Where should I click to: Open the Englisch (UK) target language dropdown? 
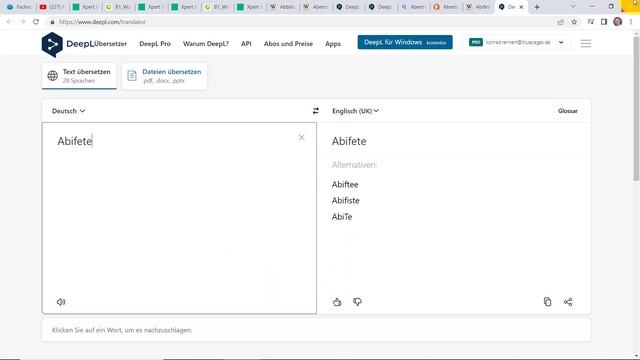click(356, 111)
